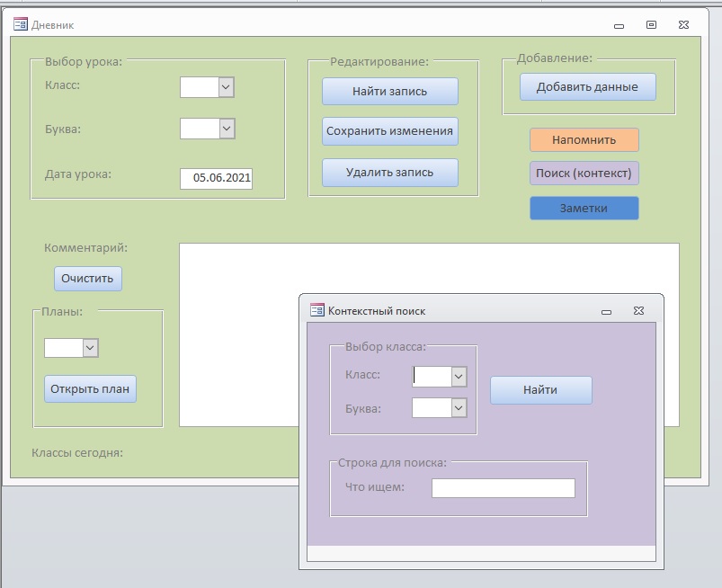Click the Дата урока field 05.06.2021
This screenshot has height=588, width=722.
[216, 179]
